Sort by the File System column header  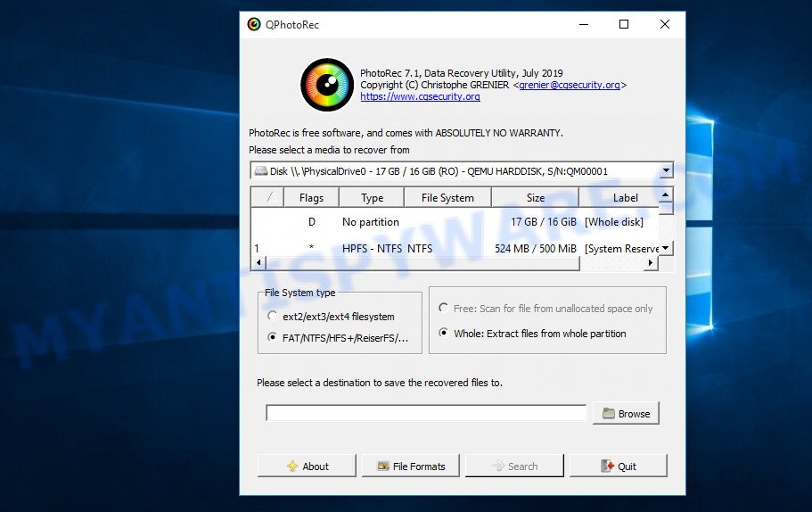coord(447,198)
